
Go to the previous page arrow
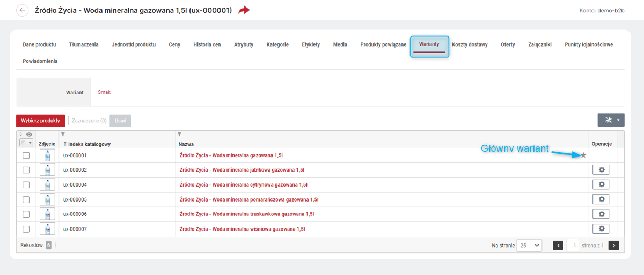(558, 246)
